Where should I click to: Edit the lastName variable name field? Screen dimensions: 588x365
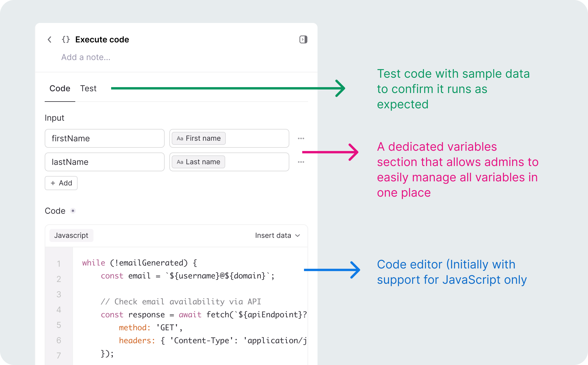click(x=105, y=162)
